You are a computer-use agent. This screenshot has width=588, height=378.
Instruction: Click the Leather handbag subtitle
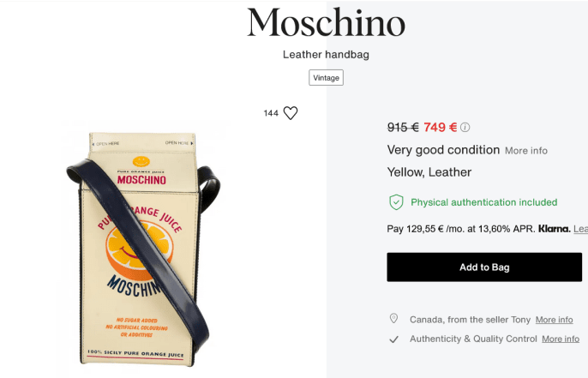(326, 55)
